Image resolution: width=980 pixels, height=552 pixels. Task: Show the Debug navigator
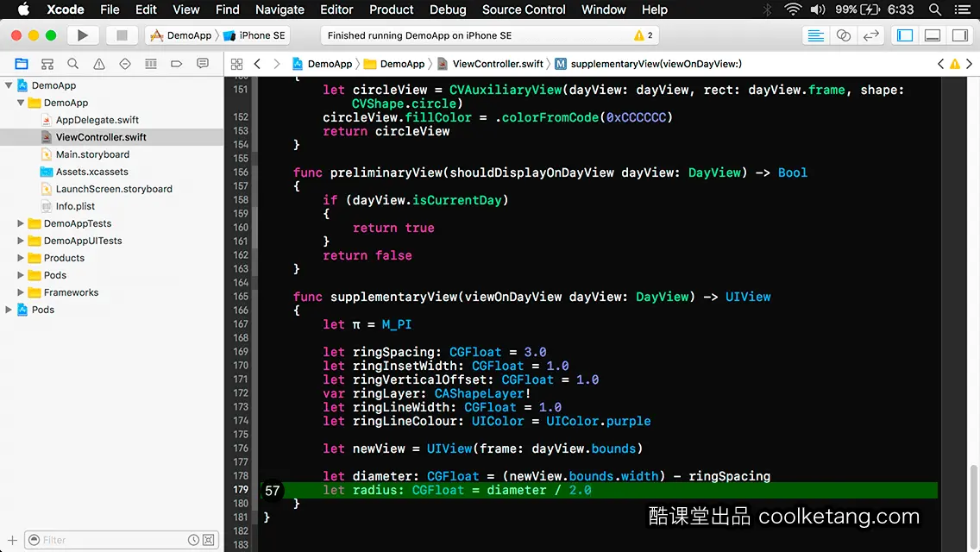(151, 64)
